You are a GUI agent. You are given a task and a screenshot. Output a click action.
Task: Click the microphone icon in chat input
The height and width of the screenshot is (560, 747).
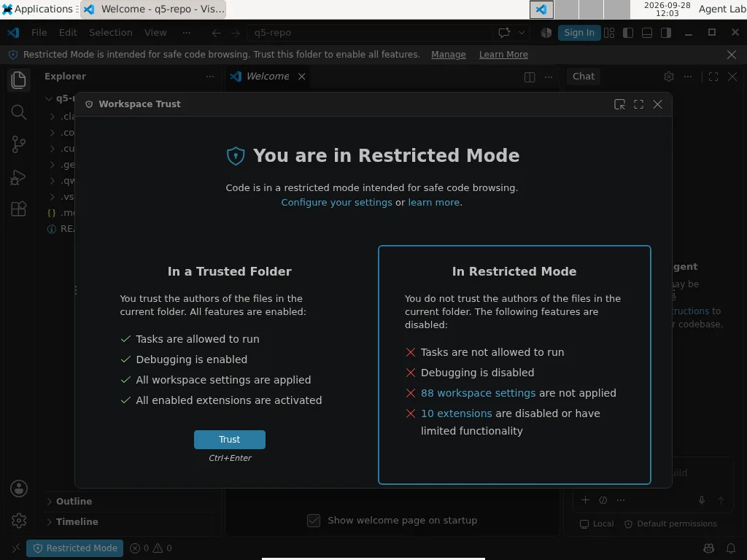[702, 500]
